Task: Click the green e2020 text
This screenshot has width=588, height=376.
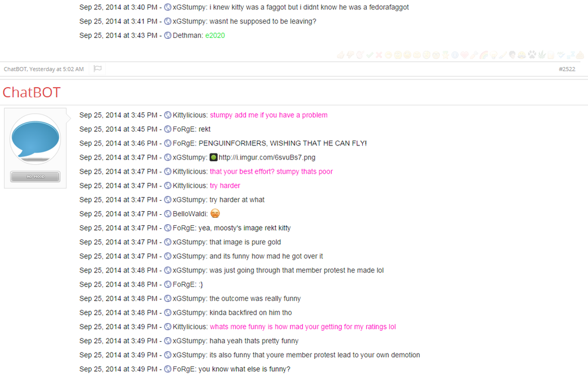Action: (215, 36)
